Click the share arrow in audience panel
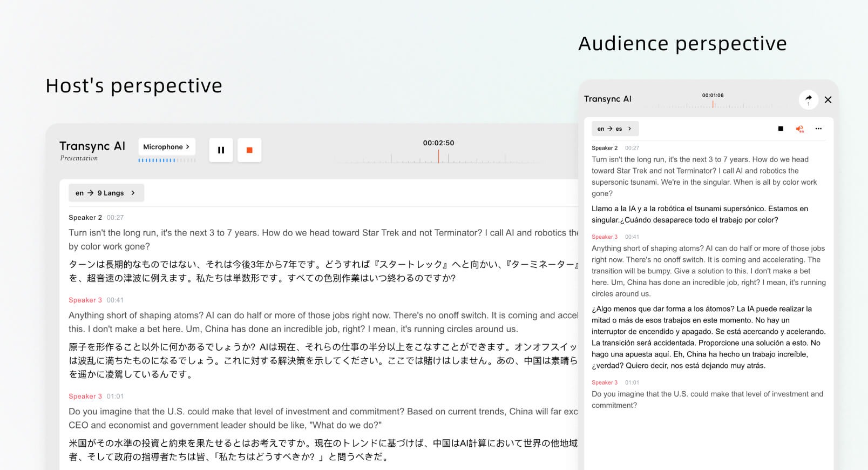 click(x=808, y=99)
